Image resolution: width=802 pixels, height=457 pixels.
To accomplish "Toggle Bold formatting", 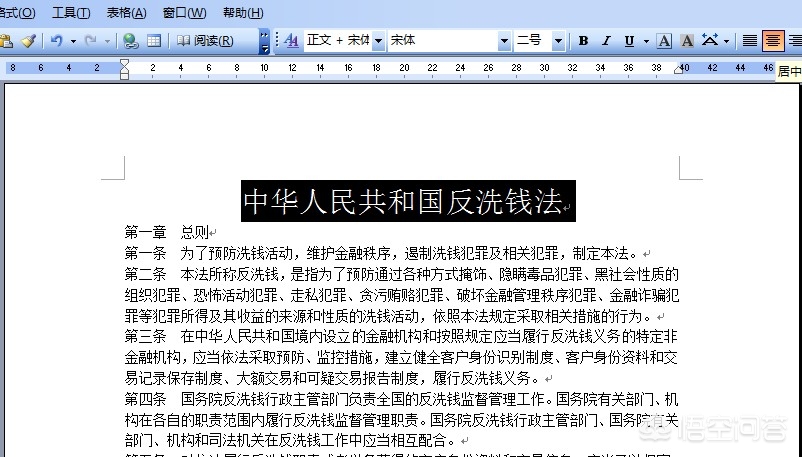I will click(x=582, y=41).
